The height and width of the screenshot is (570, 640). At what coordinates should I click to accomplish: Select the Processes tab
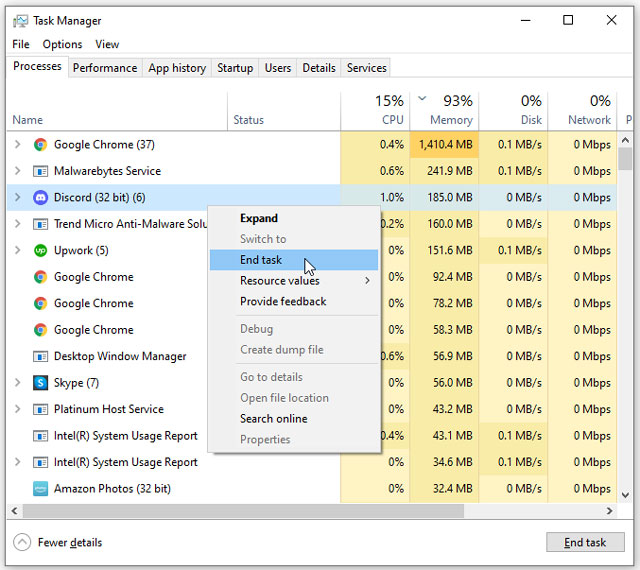tap(38, 66)
